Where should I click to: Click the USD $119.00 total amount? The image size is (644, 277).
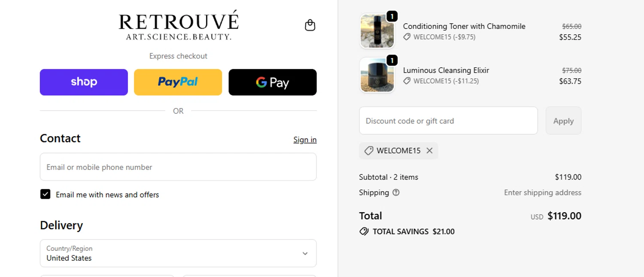point(556,216)
